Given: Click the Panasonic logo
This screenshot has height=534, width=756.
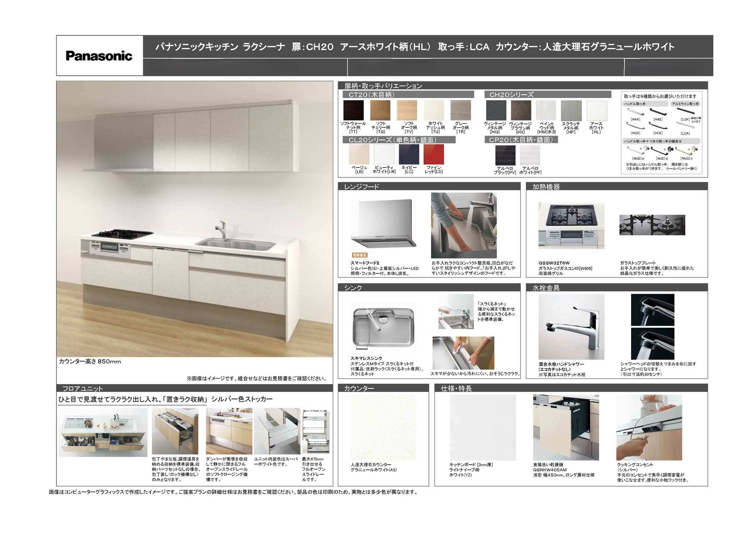Looking at the screenshot, I should pos(99,56).
